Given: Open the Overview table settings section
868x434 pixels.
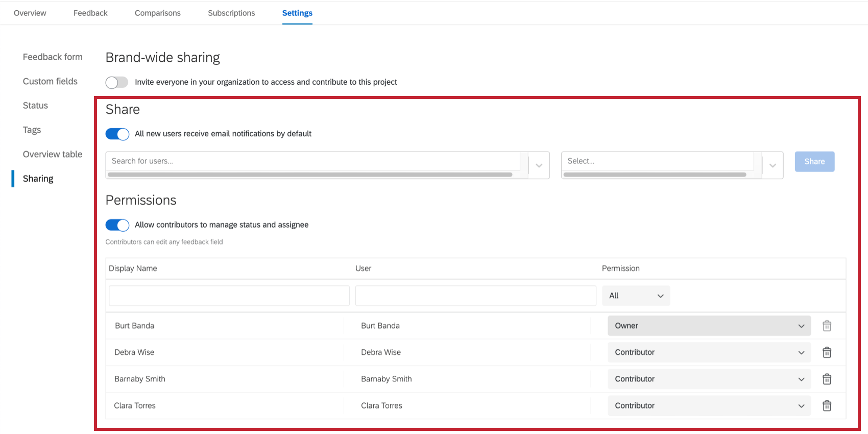Looking at the screenshot, I should click(x=52, y=154).
